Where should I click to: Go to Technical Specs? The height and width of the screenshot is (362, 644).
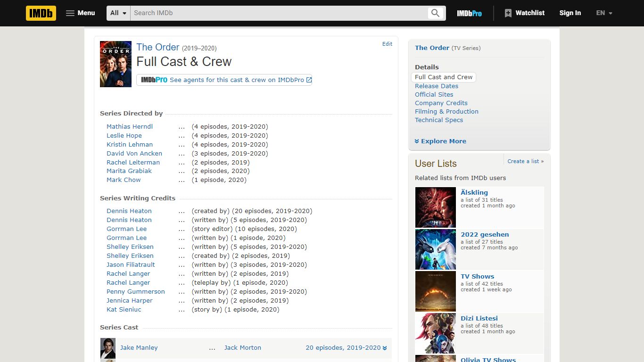(439, 120)
